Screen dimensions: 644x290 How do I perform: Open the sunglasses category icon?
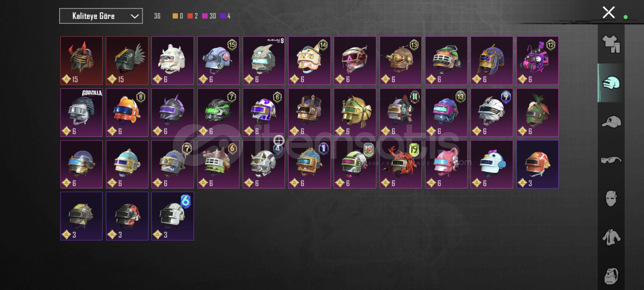click(611, 160)
